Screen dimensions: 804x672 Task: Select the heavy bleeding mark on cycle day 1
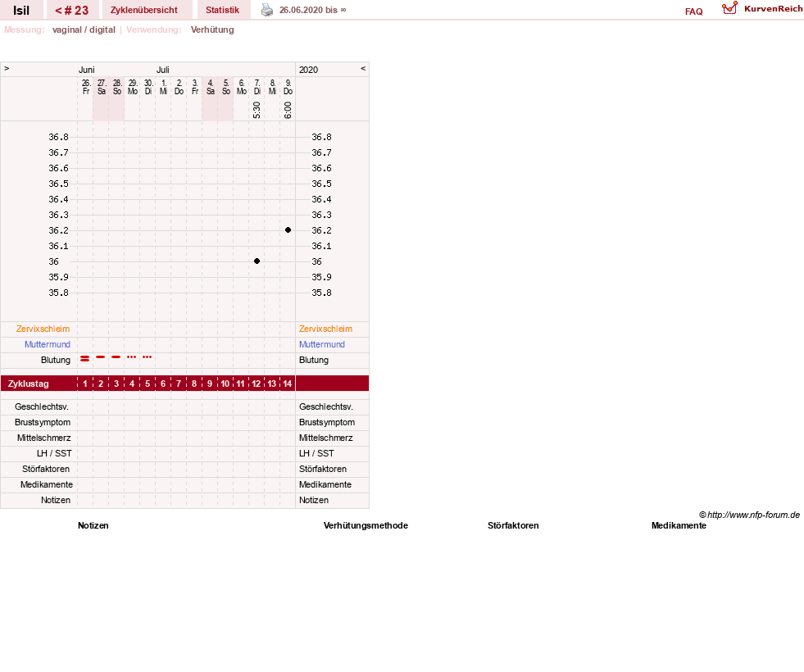click(85, 359)
